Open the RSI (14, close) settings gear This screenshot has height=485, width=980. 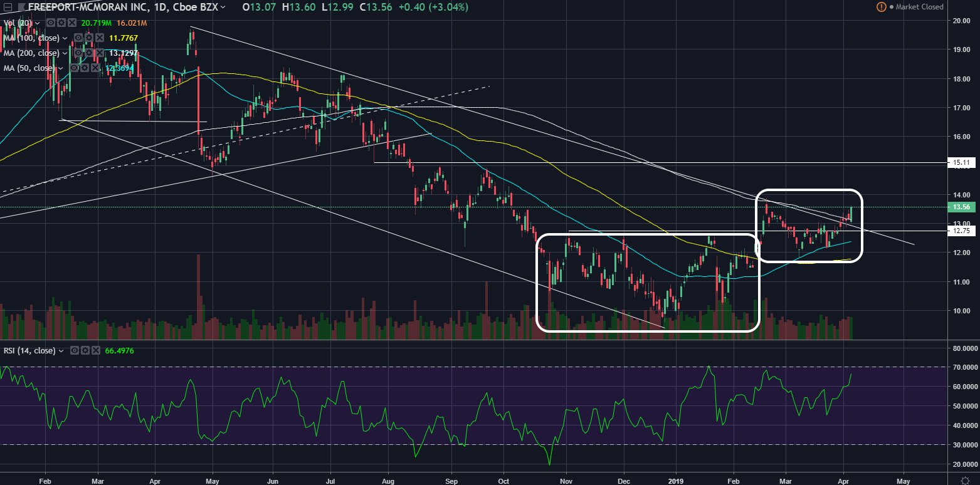[85, 350]
